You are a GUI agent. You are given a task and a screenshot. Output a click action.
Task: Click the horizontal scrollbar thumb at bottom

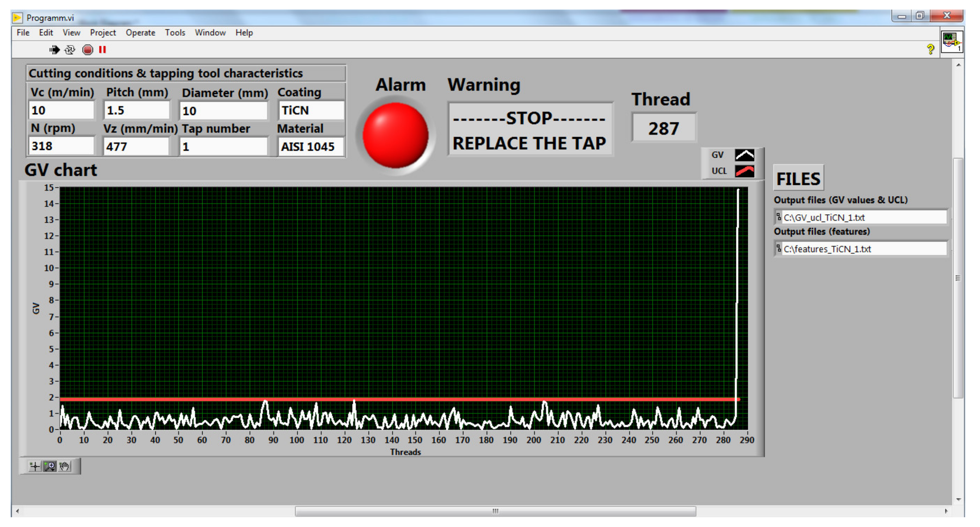(x=495, y=511)
